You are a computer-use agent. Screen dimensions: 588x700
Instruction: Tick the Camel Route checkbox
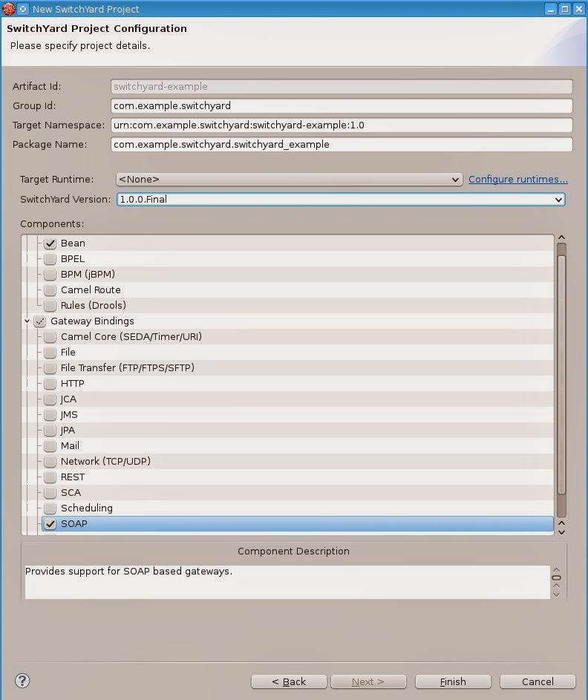[x=50, y=290]
